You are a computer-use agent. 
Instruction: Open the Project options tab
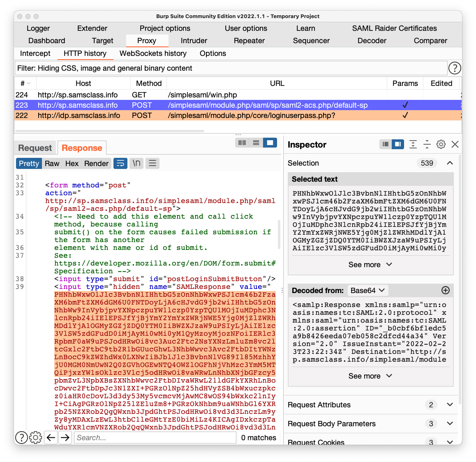(165, 28)
